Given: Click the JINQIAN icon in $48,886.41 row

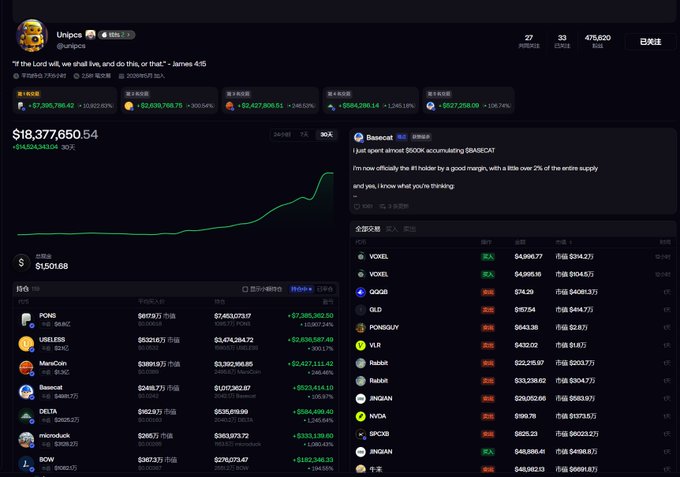Looking at the screenshot, I should click(x=360, y=452).
